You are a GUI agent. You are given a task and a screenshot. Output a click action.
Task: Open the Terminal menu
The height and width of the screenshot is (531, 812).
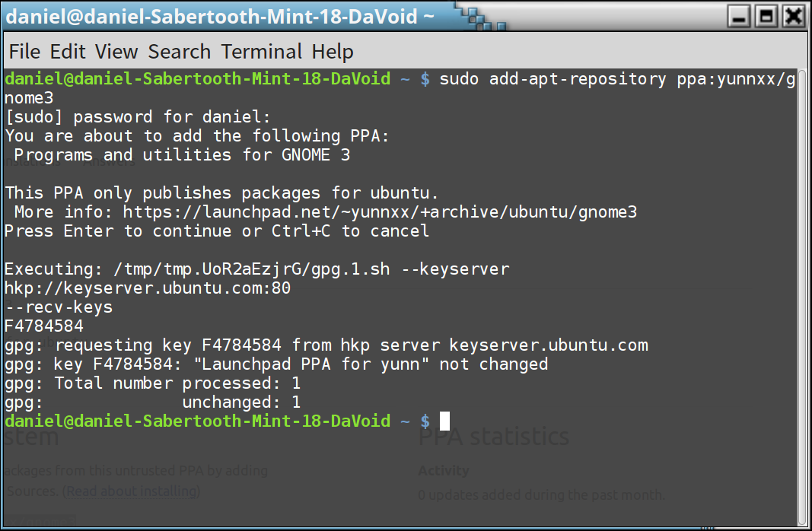point(262,52)
